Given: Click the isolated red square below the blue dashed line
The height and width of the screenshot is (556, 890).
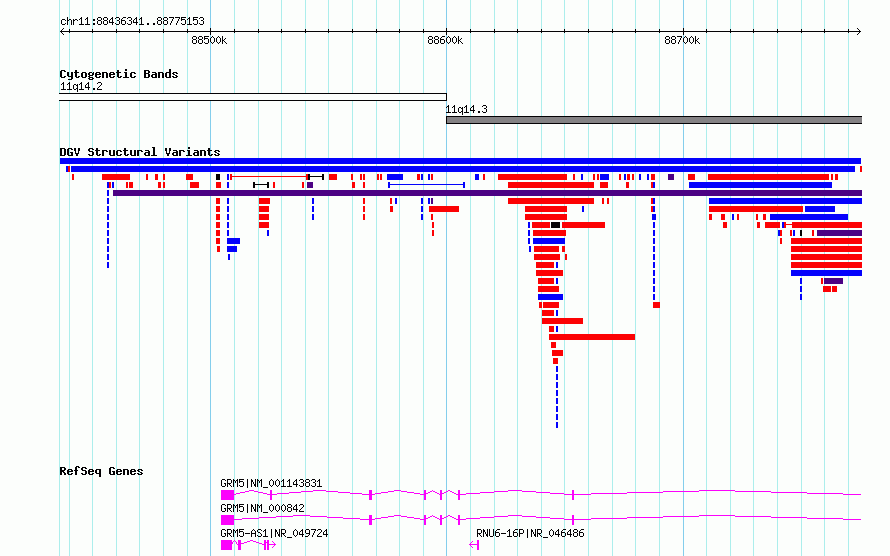Looking at the screenshot, I should tap(656, 305).
